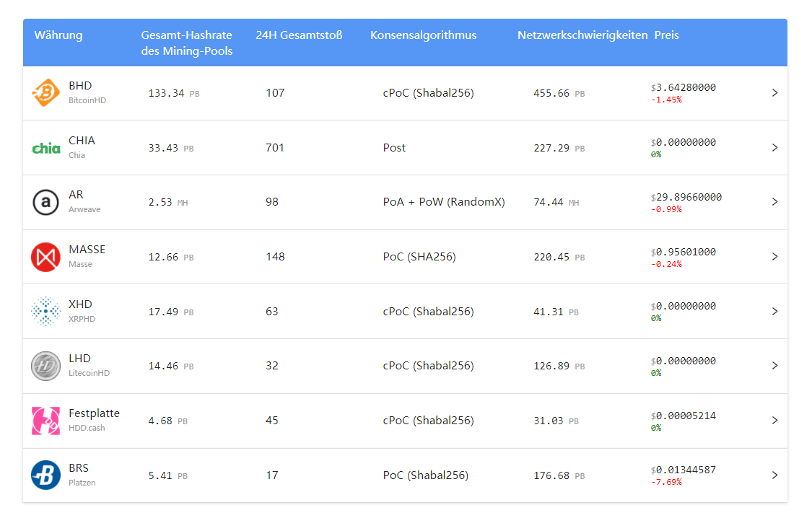The image size is (812, 518).
Task: Click the dotted blue XHD logo
Action: pos(45,311)
